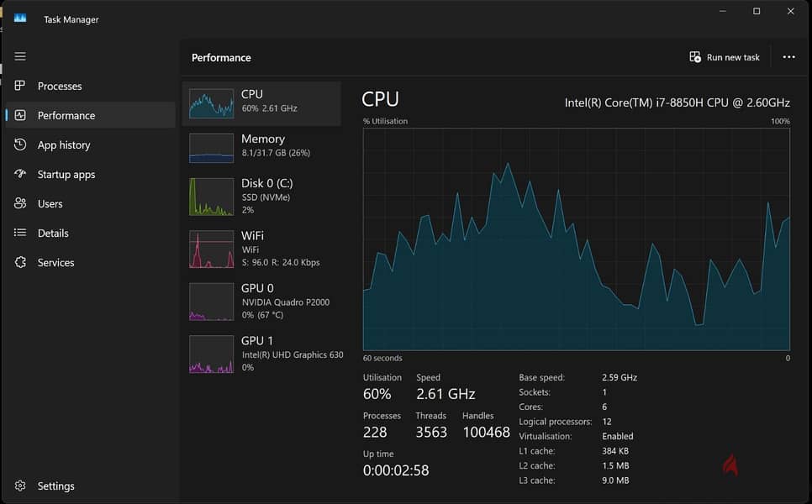The image size is (812, 504).
Task: Click the Details list icon
Action: coord(20,233)
